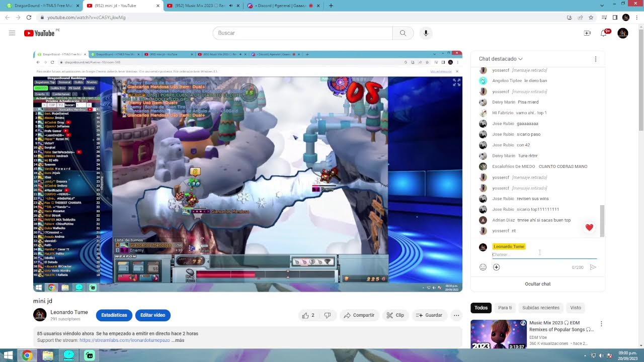
Task: Open the Create video camera icon
Action: (587, 33)
